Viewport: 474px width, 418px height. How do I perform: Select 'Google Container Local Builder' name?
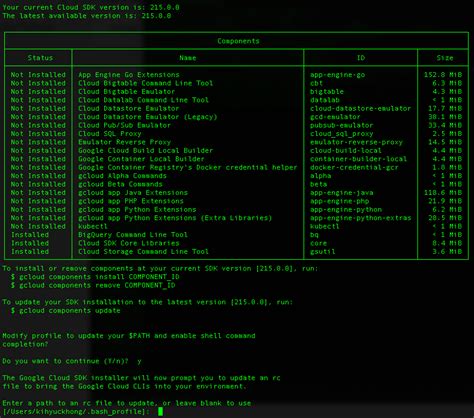click(x=141, y=159)
